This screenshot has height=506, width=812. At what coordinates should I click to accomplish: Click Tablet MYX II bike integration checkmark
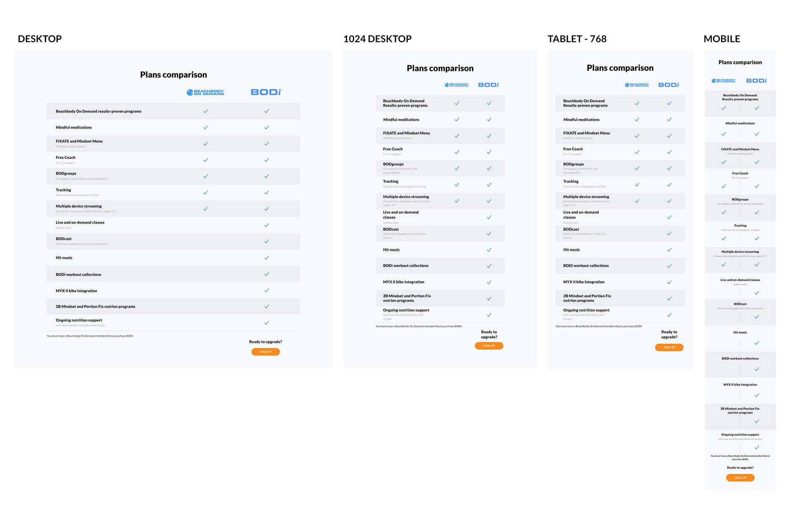669,282
